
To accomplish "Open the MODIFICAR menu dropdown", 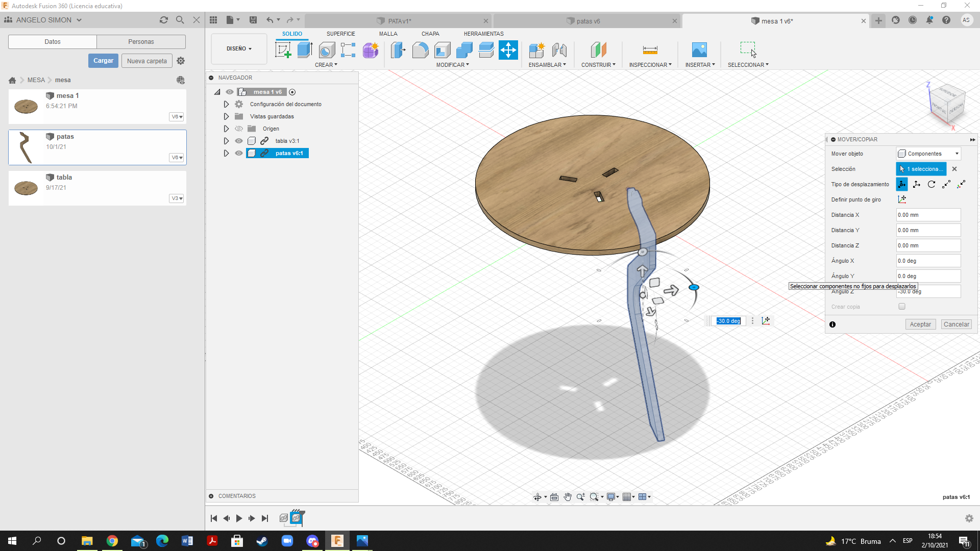I will [452, 65].
